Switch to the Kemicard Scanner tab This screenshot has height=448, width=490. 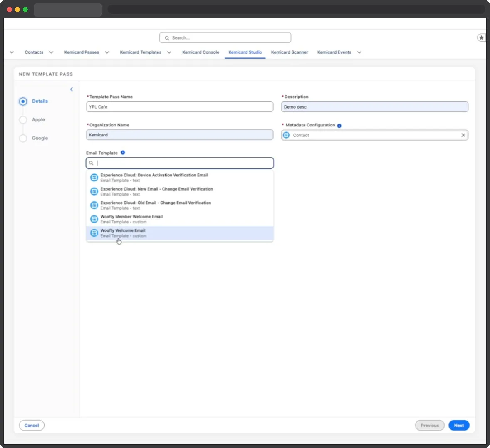(x=290, y=52)
